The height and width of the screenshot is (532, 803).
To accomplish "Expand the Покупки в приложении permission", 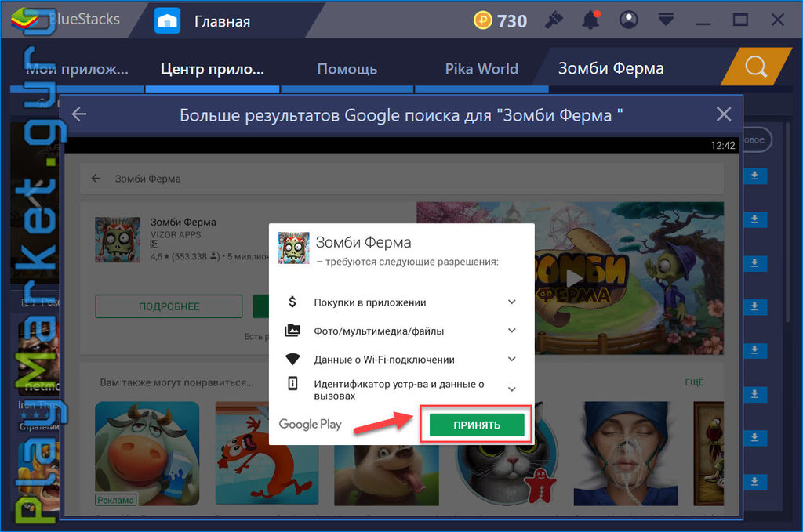I will tap(511, 302).
